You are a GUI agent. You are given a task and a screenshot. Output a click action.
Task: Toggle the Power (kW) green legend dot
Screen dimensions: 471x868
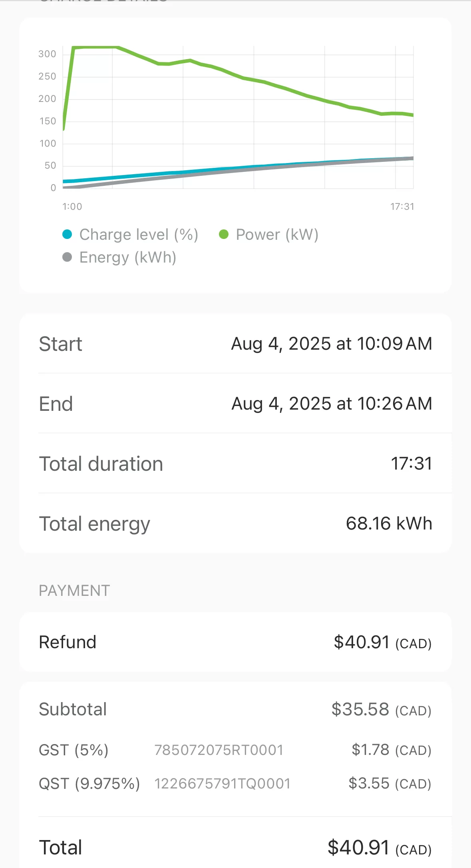coord(224,234)
